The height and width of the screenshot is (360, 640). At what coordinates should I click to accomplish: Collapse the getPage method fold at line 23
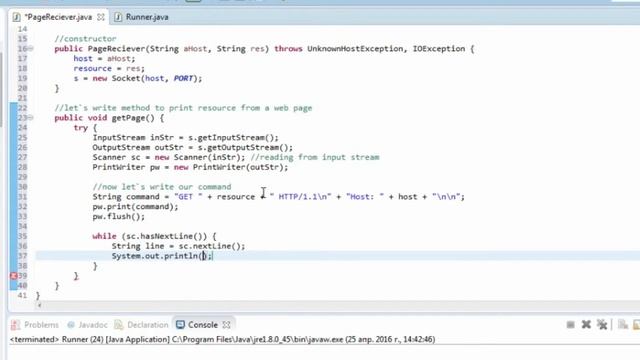31,118
